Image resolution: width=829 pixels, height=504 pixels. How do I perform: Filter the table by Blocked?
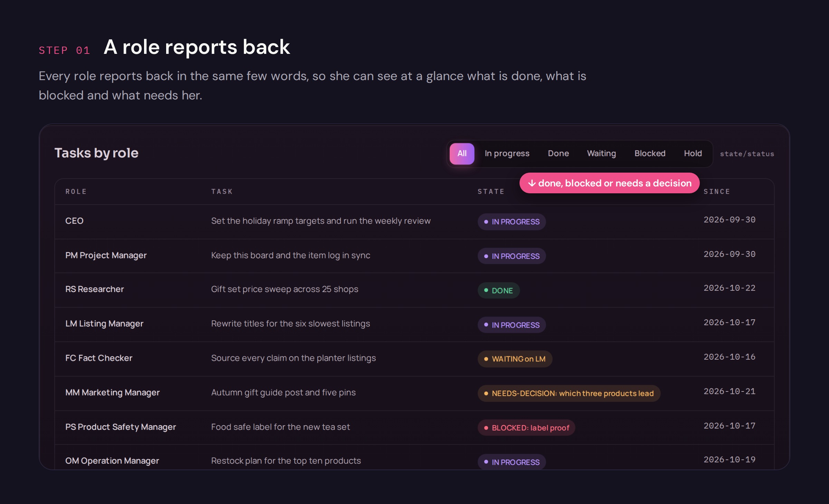tap(650, 154)
